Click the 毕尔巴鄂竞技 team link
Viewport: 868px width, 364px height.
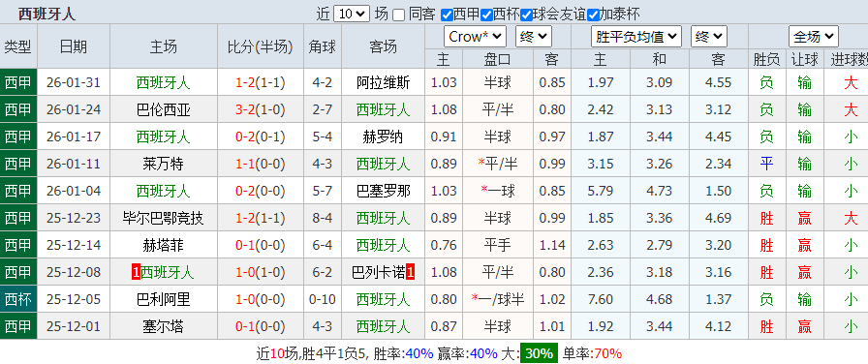click(164, 218)
